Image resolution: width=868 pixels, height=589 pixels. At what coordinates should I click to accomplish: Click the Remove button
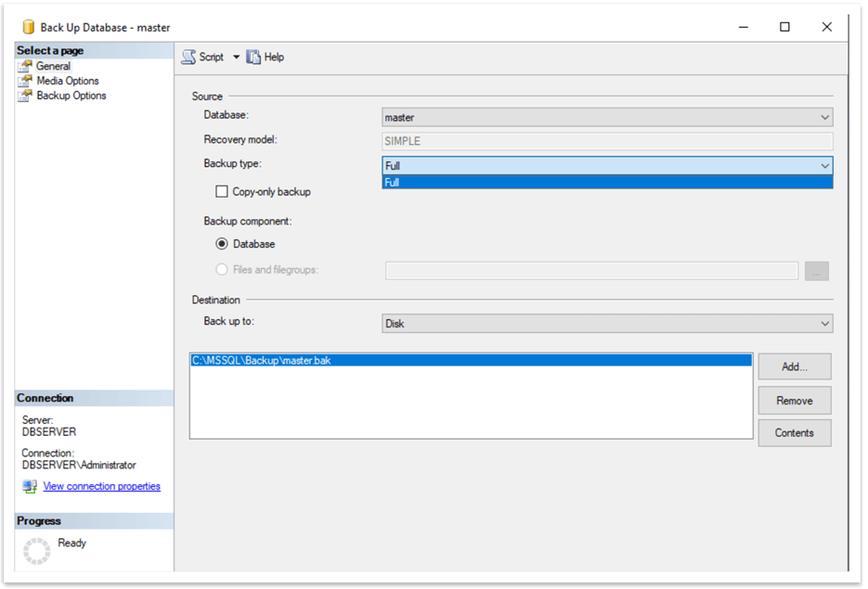pos(794,401)
